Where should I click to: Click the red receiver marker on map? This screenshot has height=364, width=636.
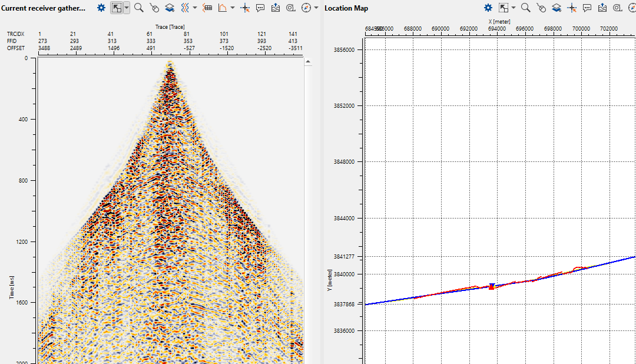tap(492, 287)
